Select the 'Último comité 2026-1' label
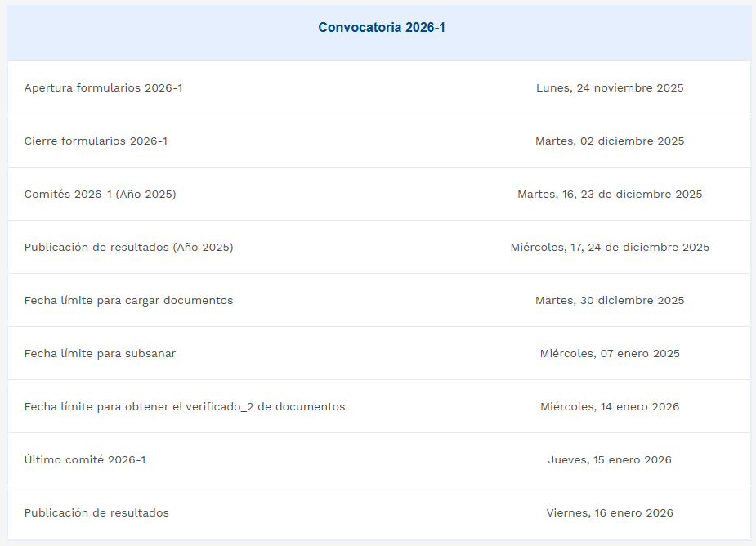Viewport: 756px width, 546px height. [85, 459]
